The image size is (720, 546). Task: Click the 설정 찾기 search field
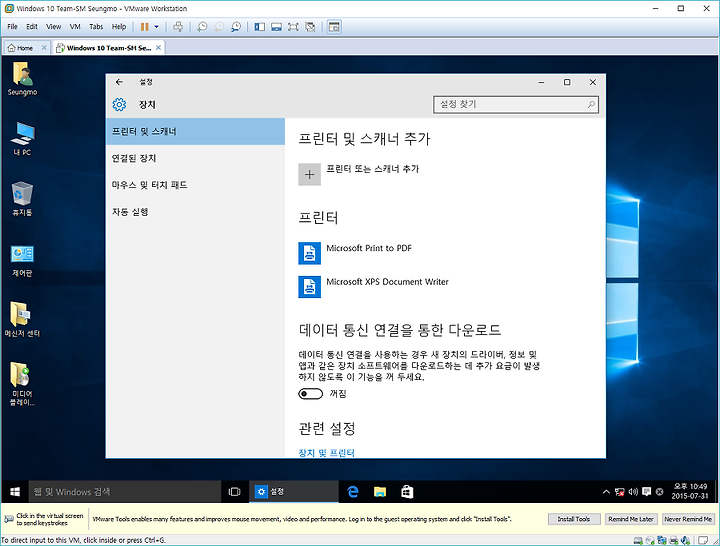coord(516,105)
